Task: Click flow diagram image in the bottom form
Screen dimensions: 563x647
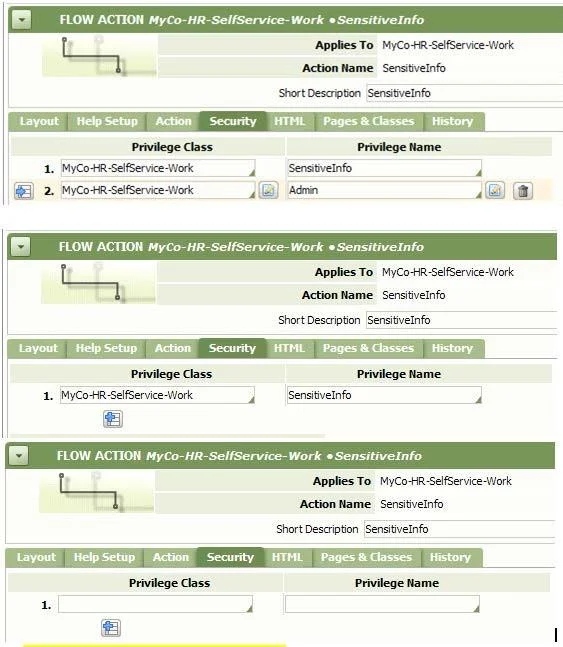Action: 97,492
